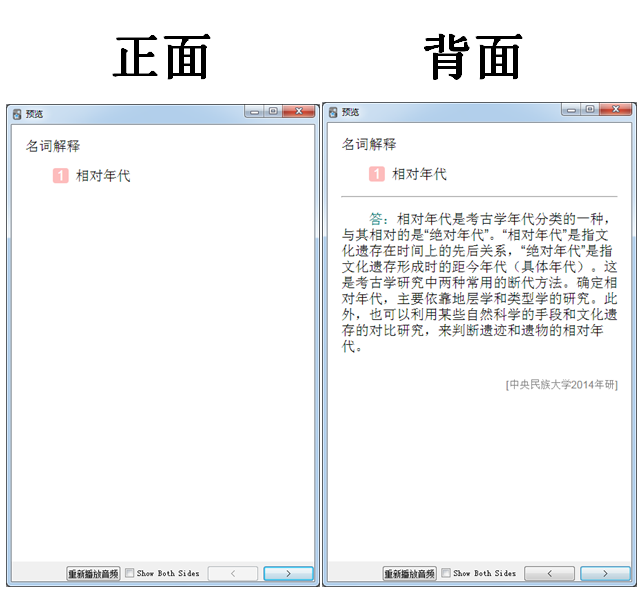Click the green 答 label in answer
The height and width of the screenshot is (593, 638).
[376, 219]
